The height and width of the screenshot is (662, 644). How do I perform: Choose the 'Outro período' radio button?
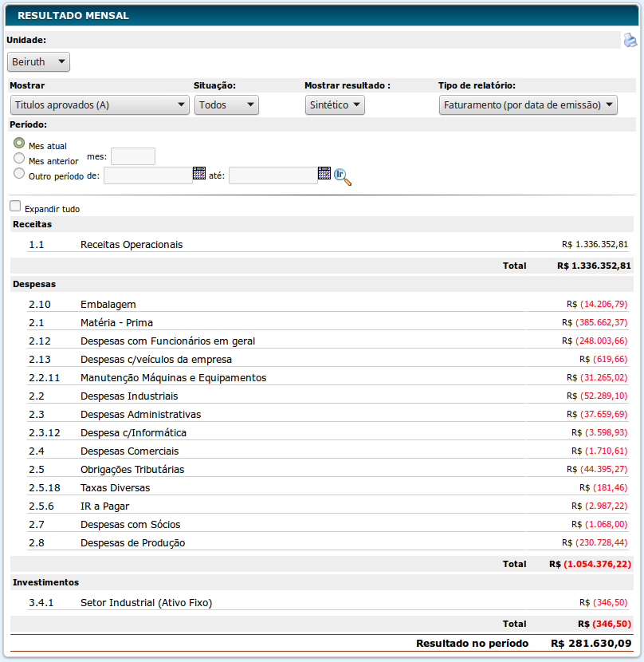pos(19,172)
